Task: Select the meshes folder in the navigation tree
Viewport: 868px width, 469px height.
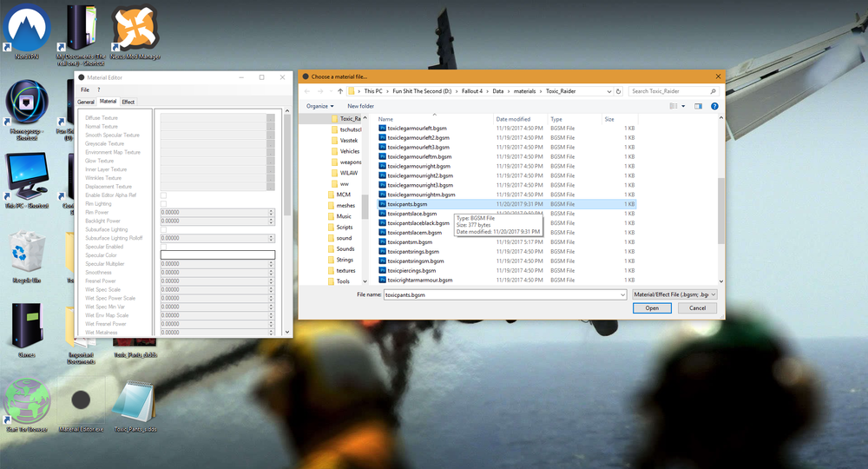Action: coord(345,206)
